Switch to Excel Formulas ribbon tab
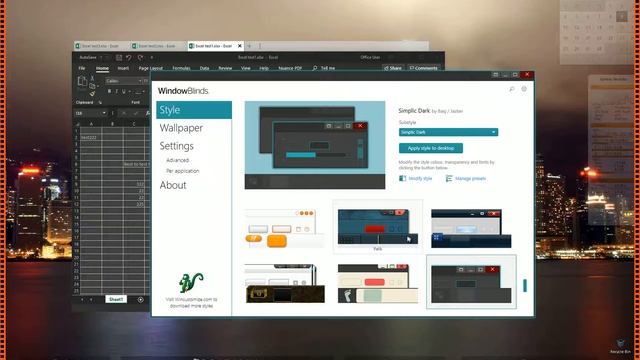This screenshot has height=360, width=640. [181, 68]
